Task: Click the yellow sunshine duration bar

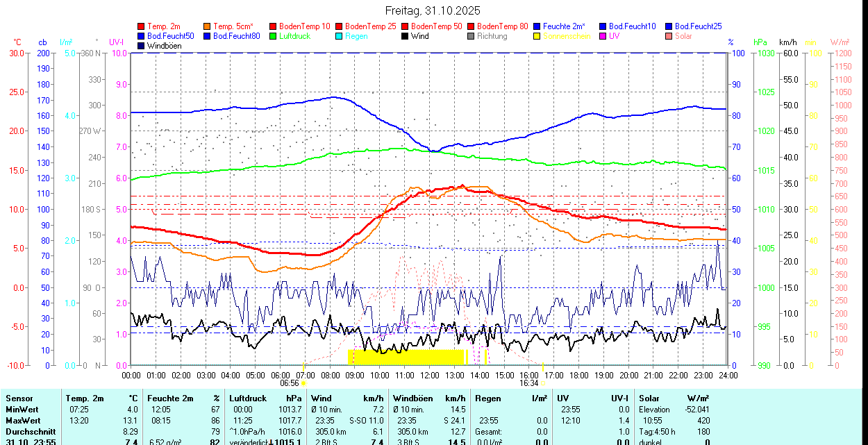Action: pyautogui.click(x=406, y=357)
